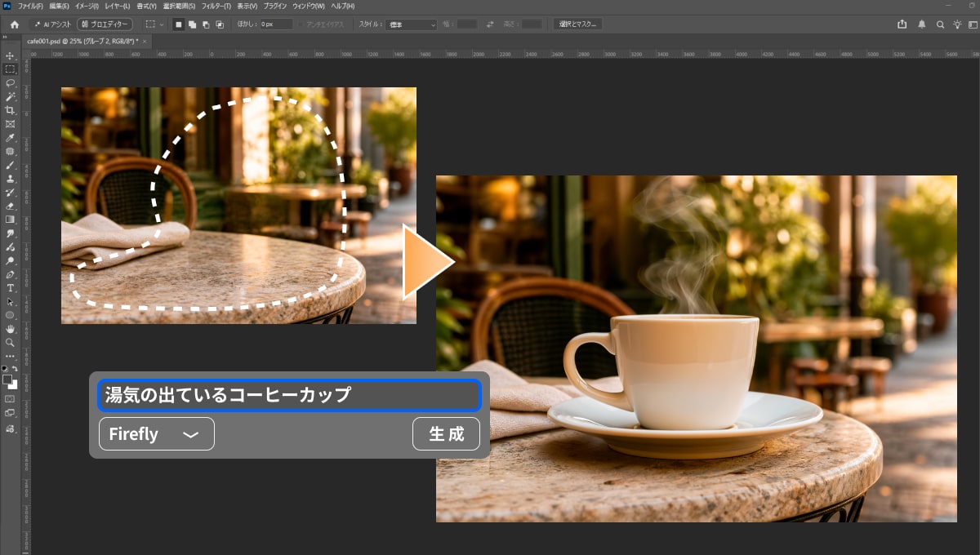Click the 生成 generate button
Viewport: 980px width, 555px height.
click(x=447, y=433)
